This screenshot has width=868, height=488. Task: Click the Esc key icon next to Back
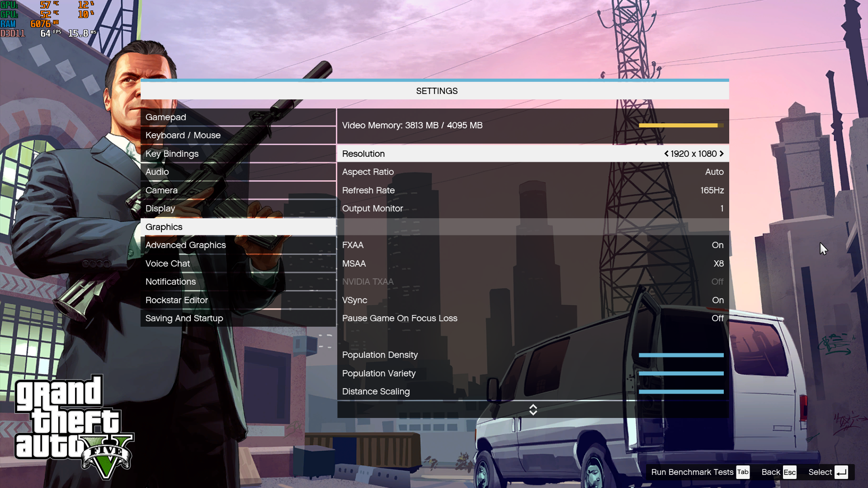click(x=790, y=472)
